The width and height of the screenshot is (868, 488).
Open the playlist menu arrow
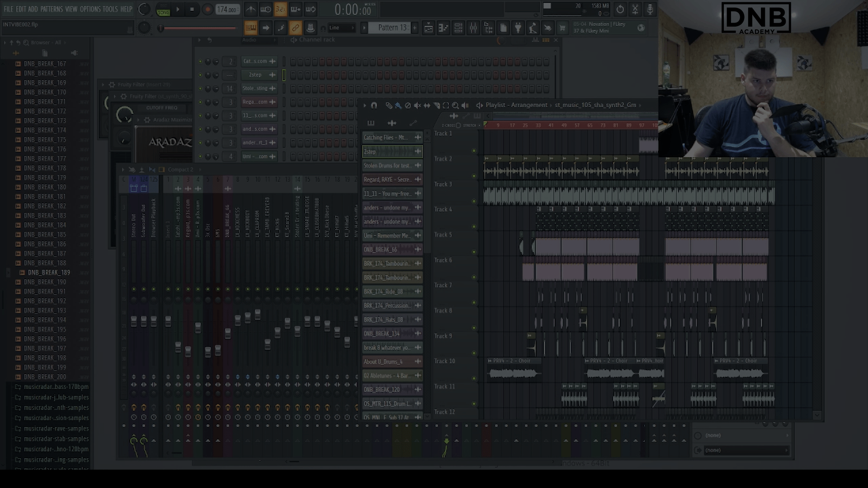coord(364,105)
